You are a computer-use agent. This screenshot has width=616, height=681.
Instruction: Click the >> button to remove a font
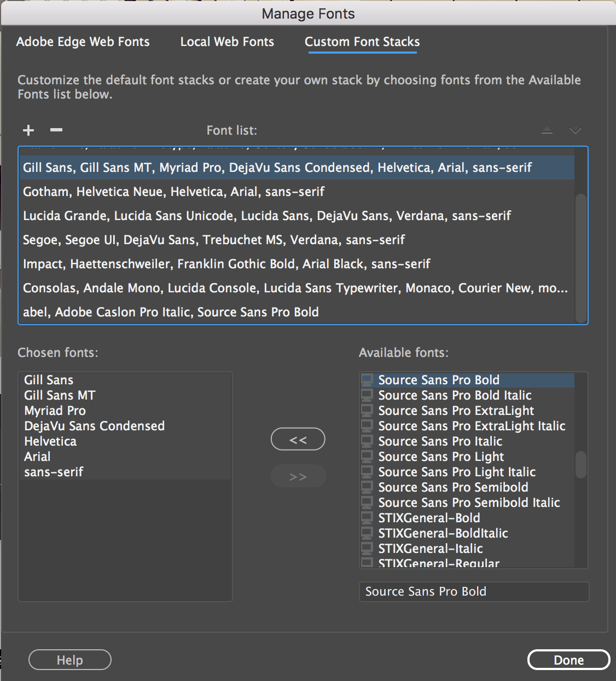298,476
